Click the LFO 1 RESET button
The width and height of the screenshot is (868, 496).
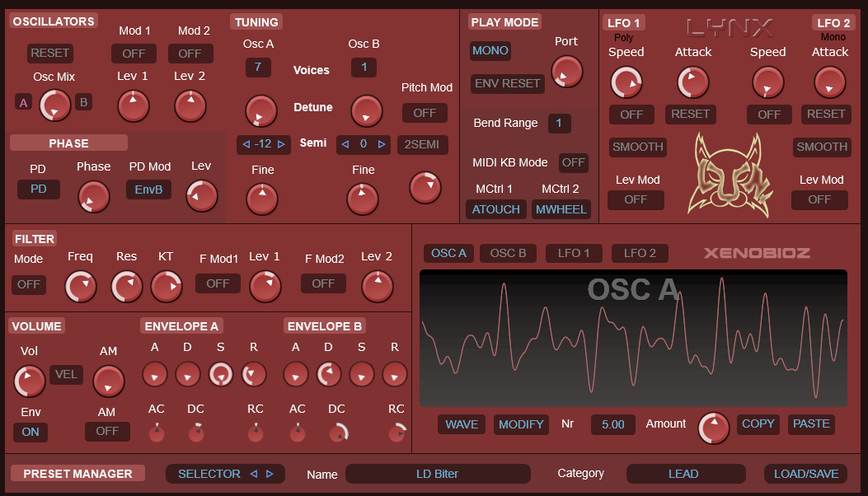coord(691,114)
